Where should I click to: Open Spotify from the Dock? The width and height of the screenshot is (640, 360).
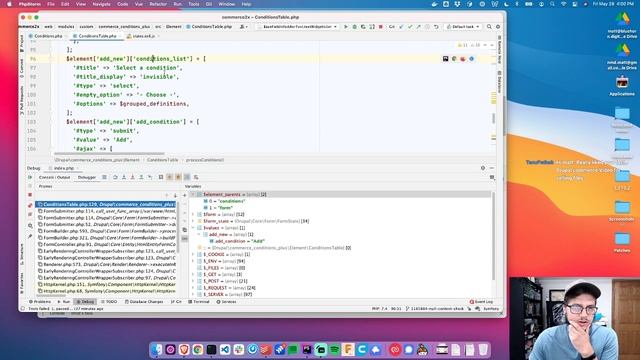coord(334,349)
